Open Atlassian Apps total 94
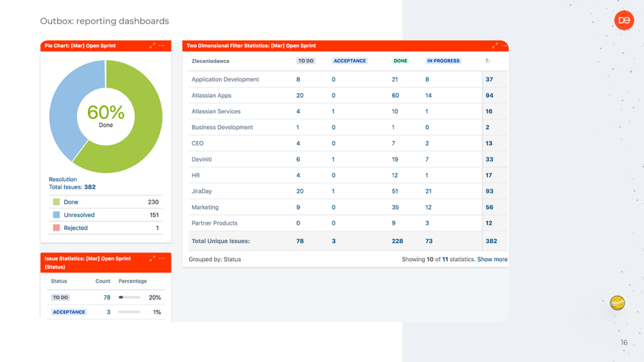The image size is (644, 362). (x=489, y=95)
